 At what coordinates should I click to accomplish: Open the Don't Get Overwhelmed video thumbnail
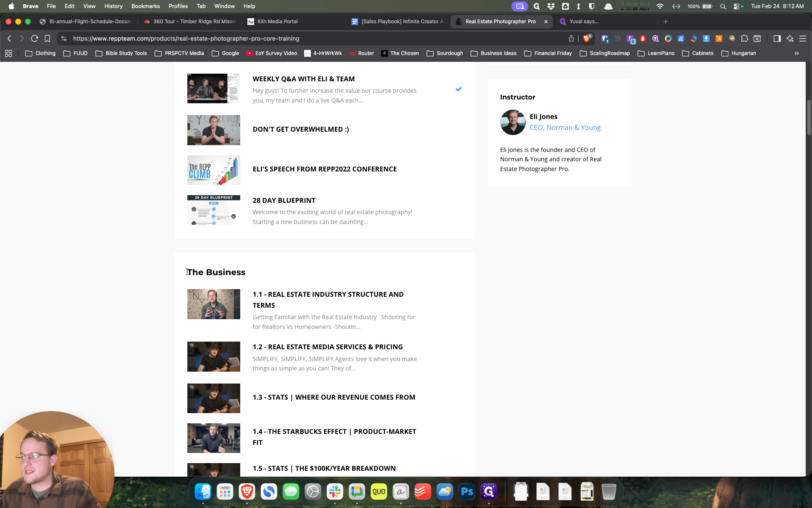pyautogui.click(x=214, y=130)
